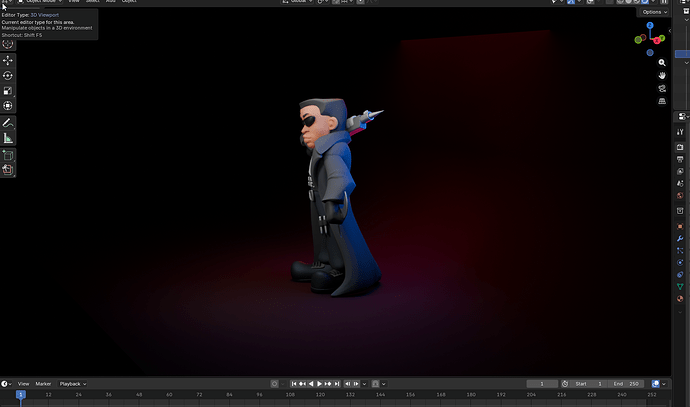Click the 3D Viewport link in tooltip
This screenshot has width=690, height=407.
click(44, 15)
